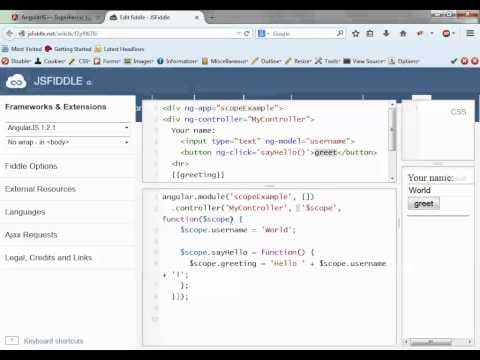Expand the Languages section
The image size is (480, 360).
(x=25, y=212)
